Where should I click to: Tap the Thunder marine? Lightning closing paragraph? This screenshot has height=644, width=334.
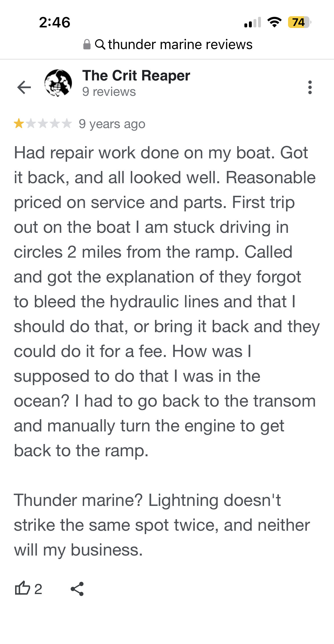(162, 525)
